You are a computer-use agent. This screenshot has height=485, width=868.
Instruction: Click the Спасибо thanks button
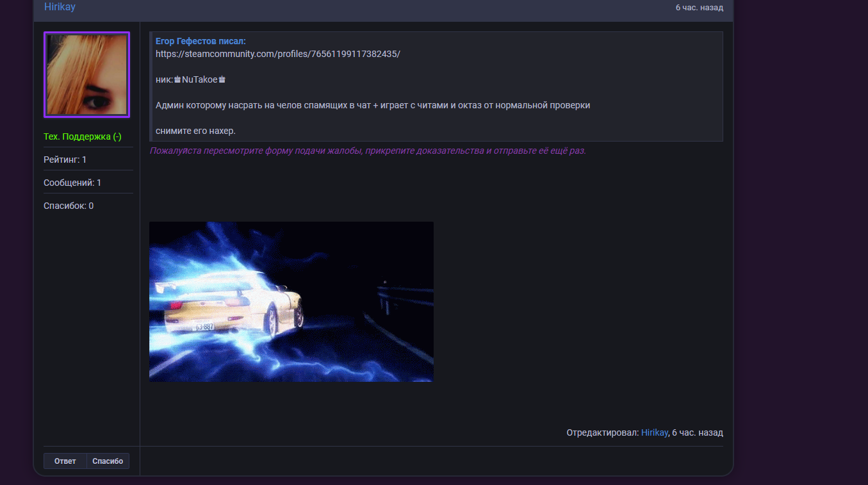pos(108,461)
